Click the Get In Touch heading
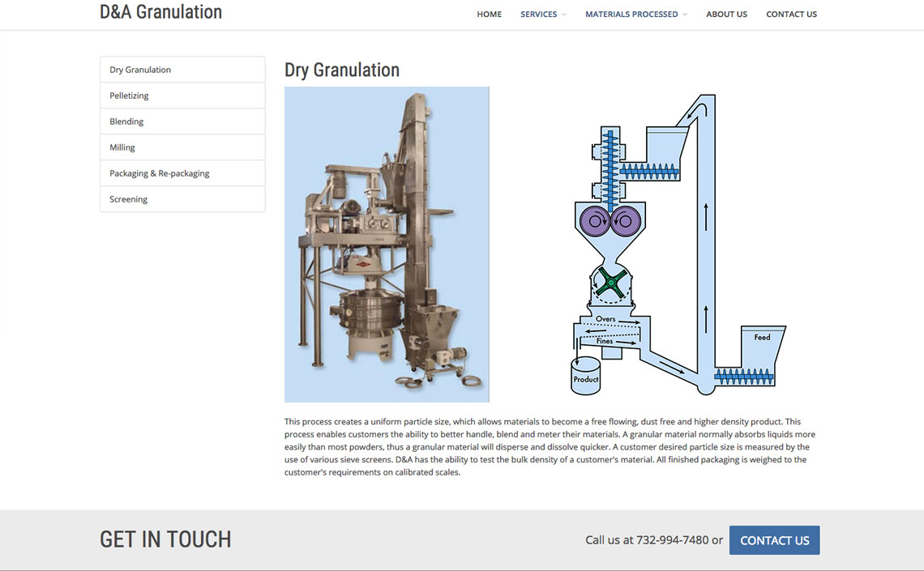The width and height of the screenshot is (924, 571). pyautogui.click(x=165, y=539)
